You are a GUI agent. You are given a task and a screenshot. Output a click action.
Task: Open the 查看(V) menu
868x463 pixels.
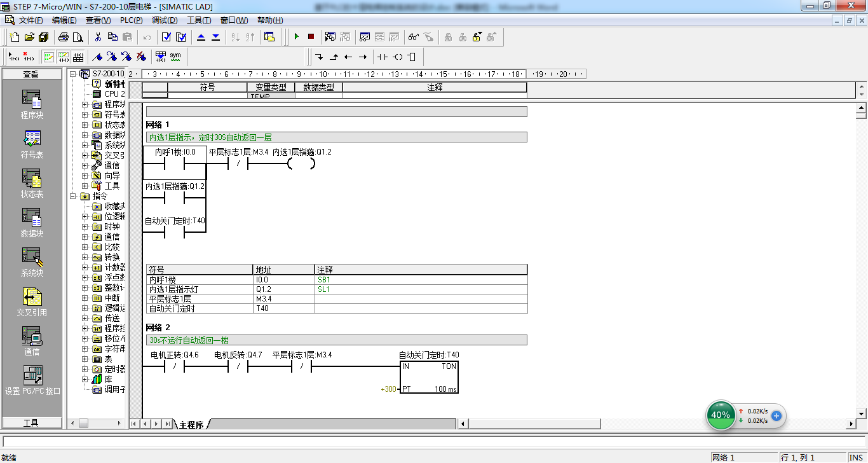(x=98, y=20)
